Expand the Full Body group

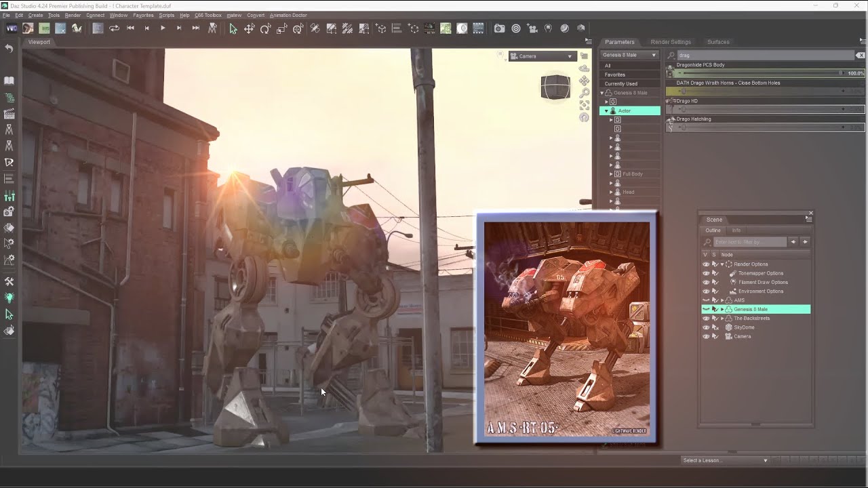[611, 174]
